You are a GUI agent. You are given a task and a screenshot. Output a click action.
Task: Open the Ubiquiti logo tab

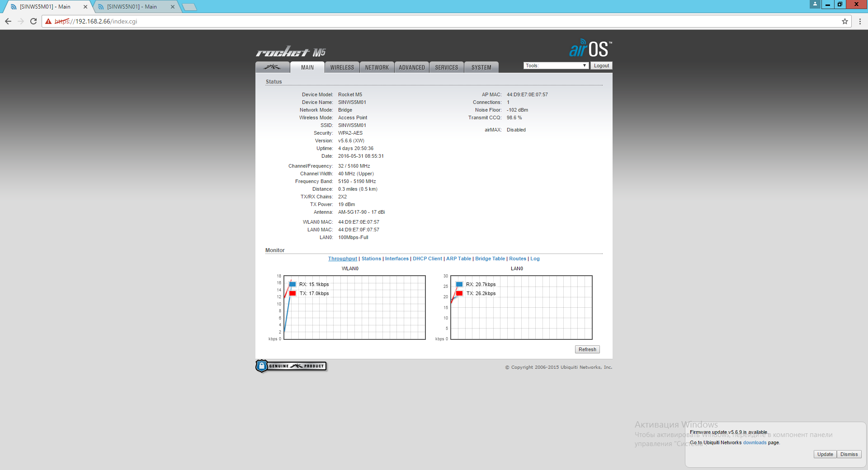tap(272, 67)
